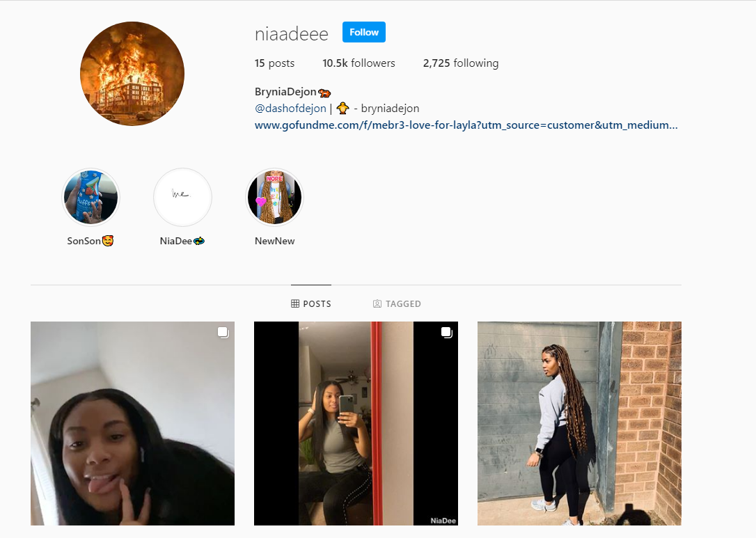
Task: Open the burning building profile picture
Action: click(x=132, y=74)
